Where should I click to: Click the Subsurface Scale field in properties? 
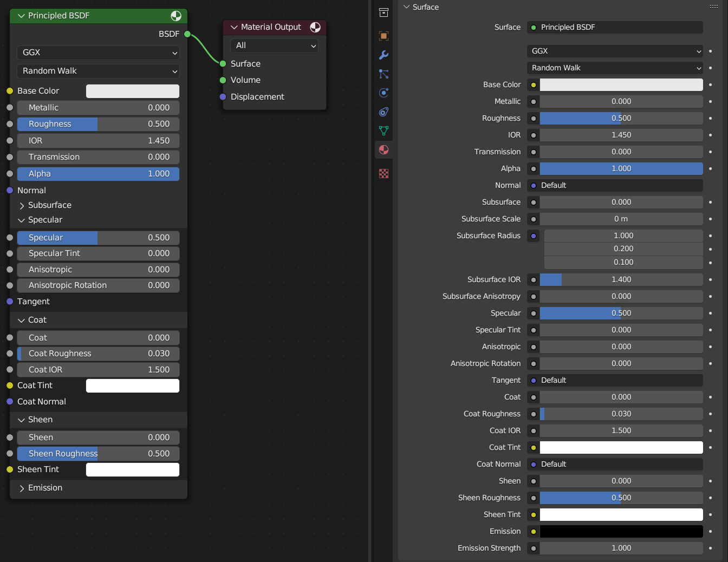[x=621, y=219]
